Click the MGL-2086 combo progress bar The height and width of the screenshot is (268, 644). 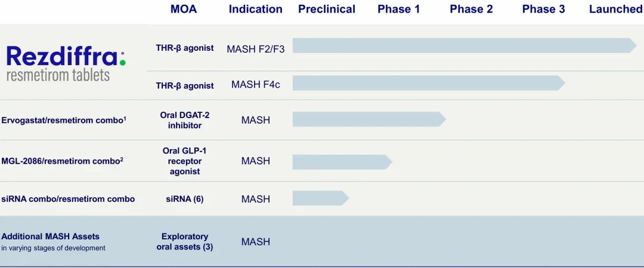tap(342, 162)
